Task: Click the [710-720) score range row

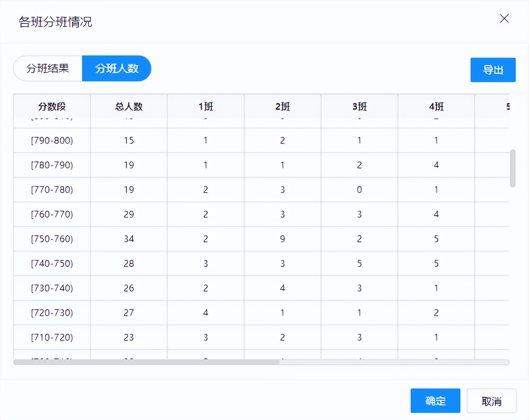Action: tap(52, 337)
